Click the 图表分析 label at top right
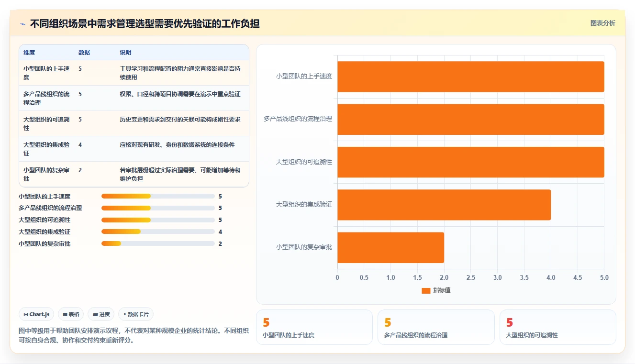635x364 pixels. click(602, 23)
